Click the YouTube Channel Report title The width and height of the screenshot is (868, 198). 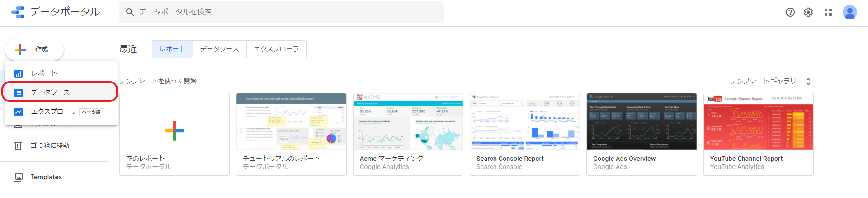point(746,159)
